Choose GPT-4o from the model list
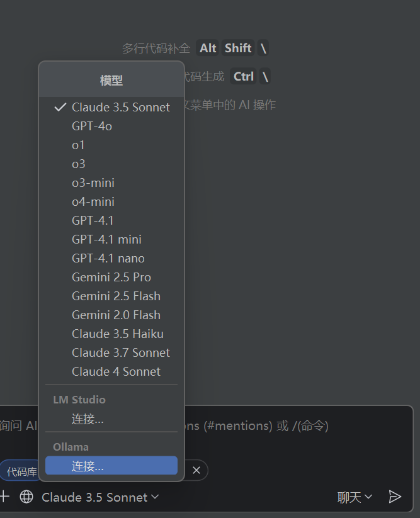420x518 pixels. pos(92,127)
